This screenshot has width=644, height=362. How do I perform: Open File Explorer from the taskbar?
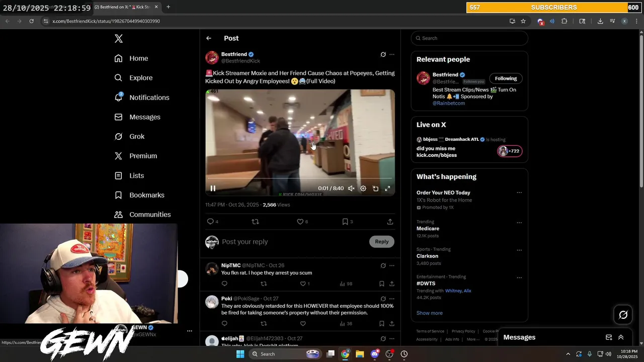pos(360,354)
